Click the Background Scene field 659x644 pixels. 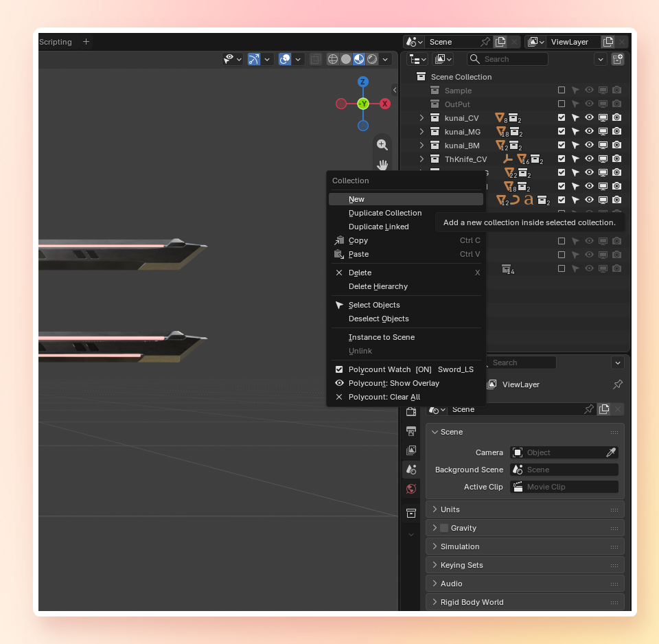564,470
